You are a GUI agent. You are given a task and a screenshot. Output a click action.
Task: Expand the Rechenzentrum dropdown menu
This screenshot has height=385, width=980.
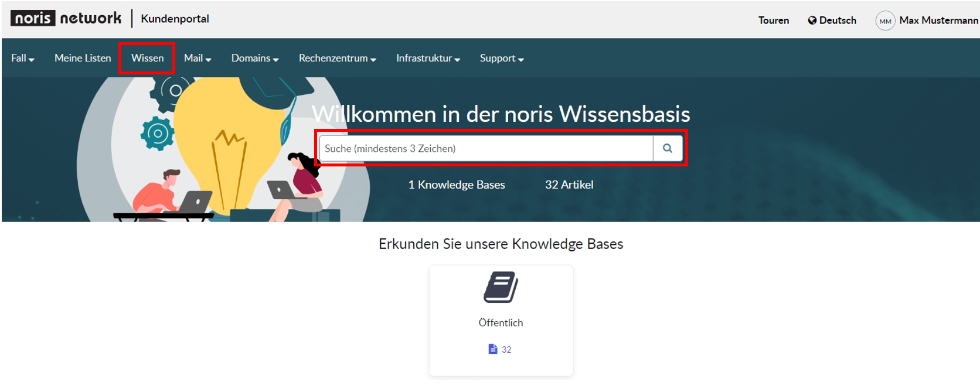[x=338, y=58]
